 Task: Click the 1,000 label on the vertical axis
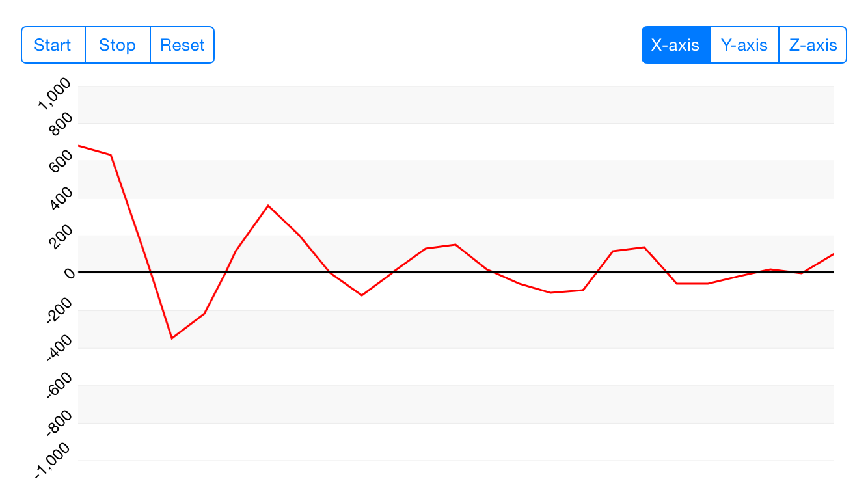click(x=55, y=94)
